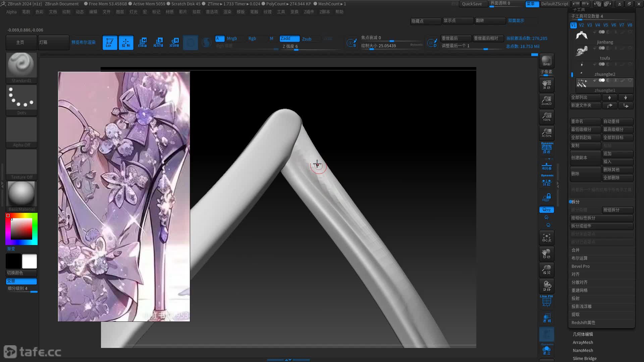Open the 笔刷 (Brush) menu
This screenshot has height=362, width=644.
(26, 12)
